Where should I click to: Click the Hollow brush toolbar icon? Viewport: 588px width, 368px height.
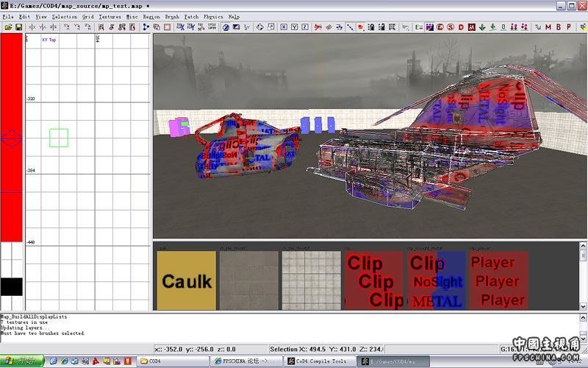[x=168, y=27]
